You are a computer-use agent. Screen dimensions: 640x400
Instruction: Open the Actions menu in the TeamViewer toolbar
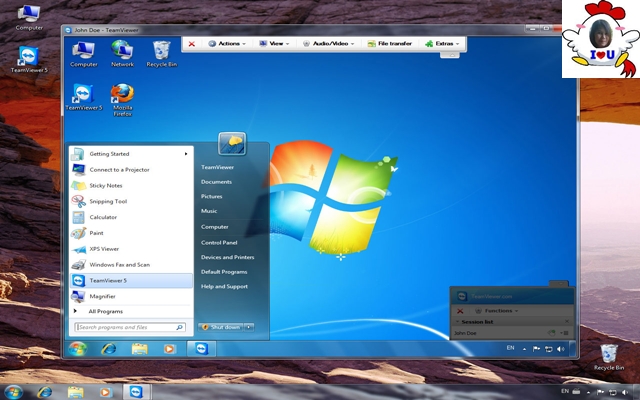(x=227, y=44)
